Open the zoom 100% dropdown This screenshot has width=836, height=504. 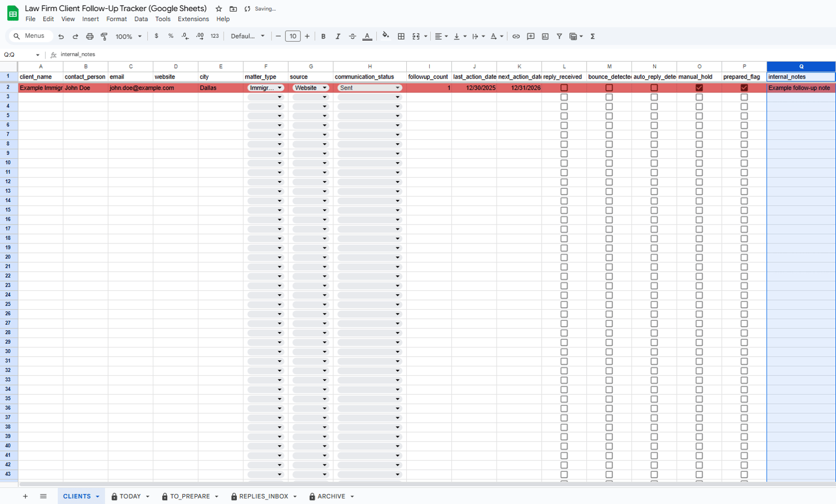coord(129,36)
